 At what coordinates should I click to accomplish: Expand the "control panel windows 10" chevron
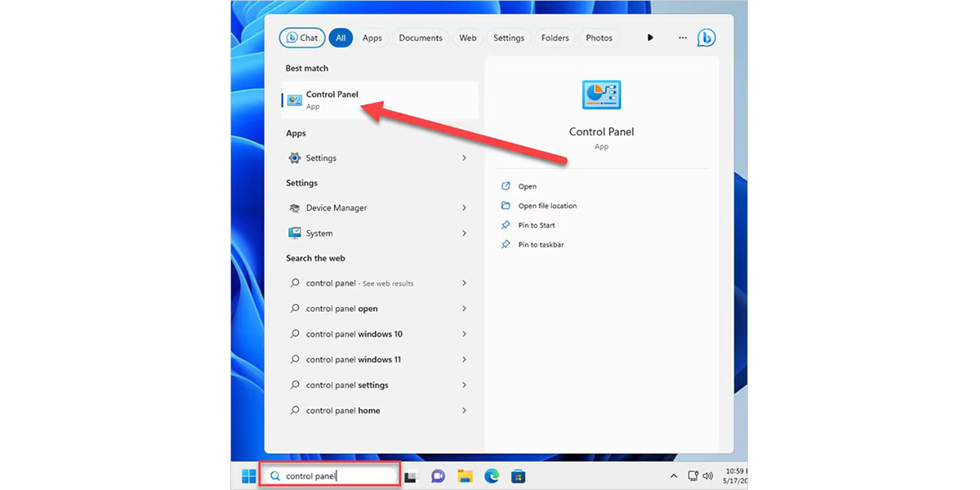(x=464, y=334)
